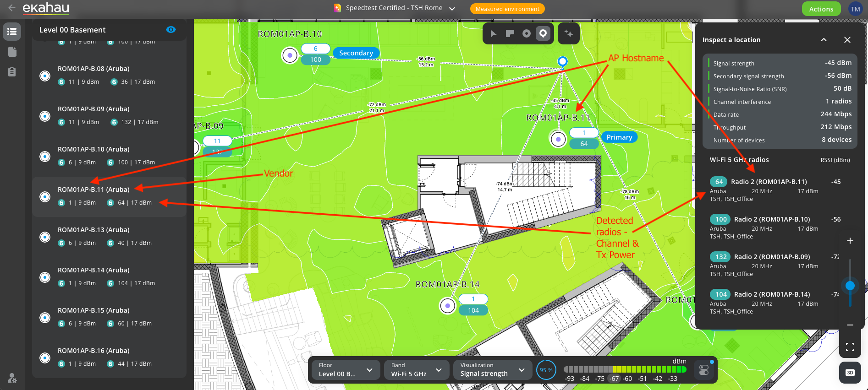Go back using the top-left arrow
868x390 pixels.
click(12, 8)
